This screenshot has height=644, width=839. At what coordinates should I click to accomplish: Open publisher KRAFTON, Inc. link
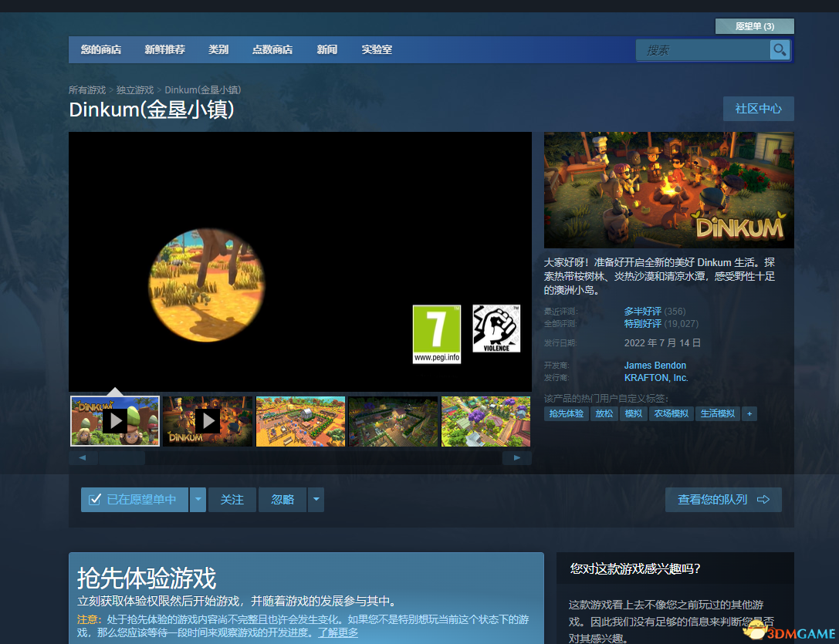(x=656, y=378)
